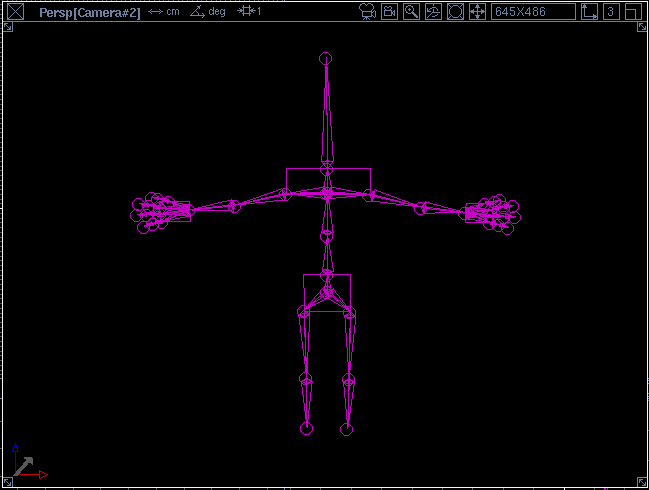Screen dimensions: 649x490
Task: Click the bottom-left window resize corner
Action: pos(8,482)
